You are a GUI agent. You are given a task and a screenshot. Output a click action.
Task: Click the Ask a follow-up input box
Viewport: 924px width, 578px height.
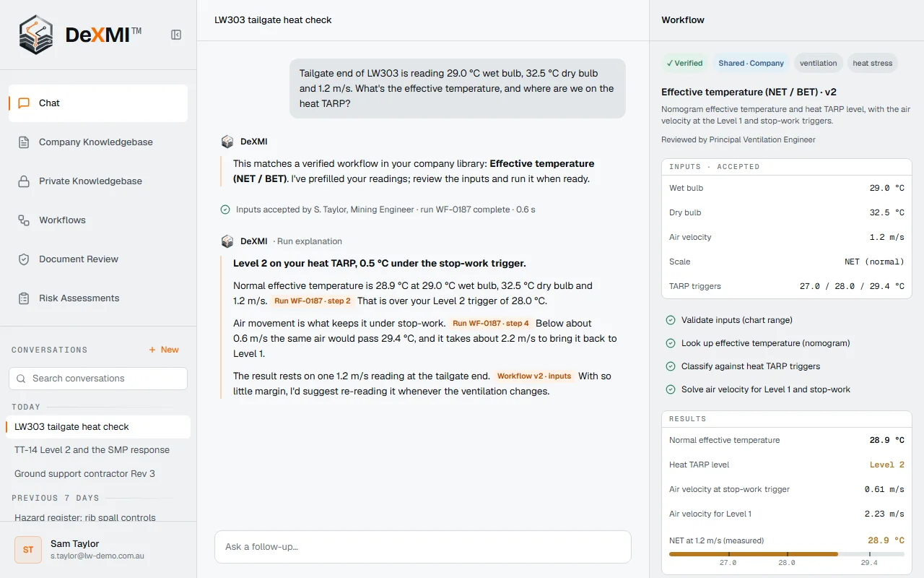coord(423,547)
